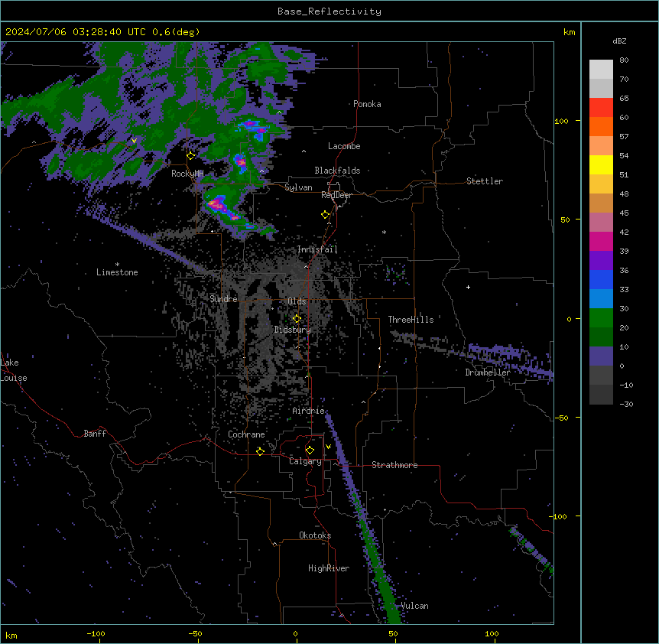Click the -30 value in dBZ legend

click(626, 404)
